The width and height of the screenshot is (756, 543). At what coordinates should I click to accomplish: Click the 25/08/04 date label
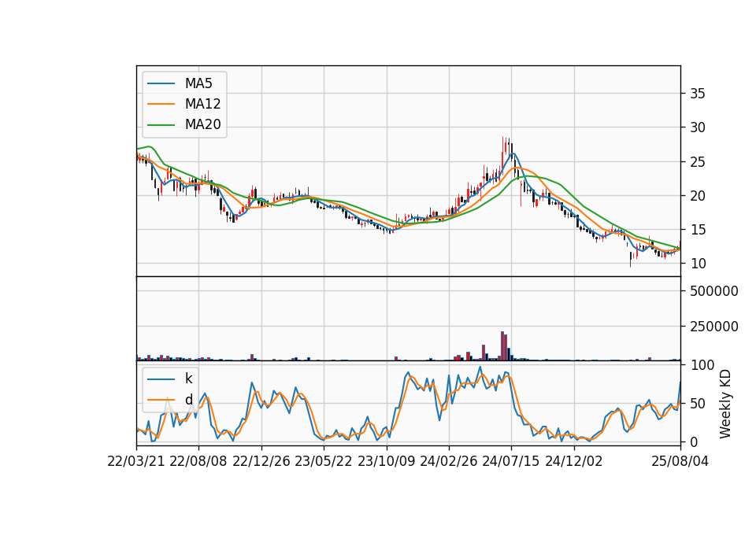680,461
